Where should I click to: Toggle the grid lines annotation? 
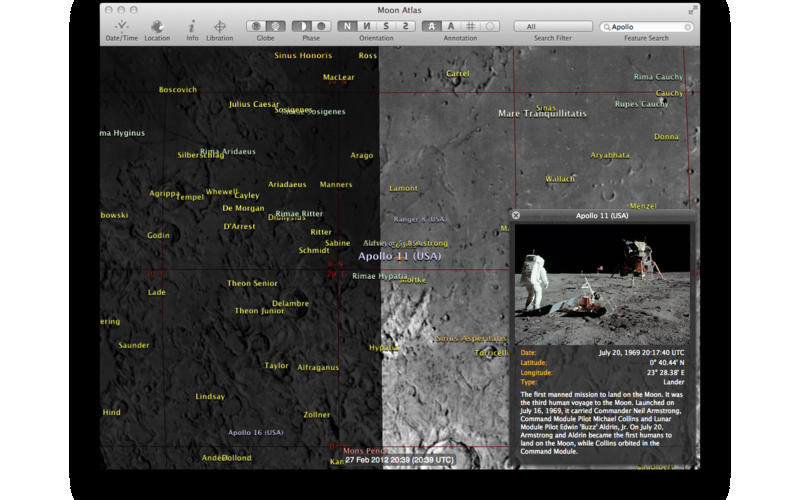click(x=470, y=26)
